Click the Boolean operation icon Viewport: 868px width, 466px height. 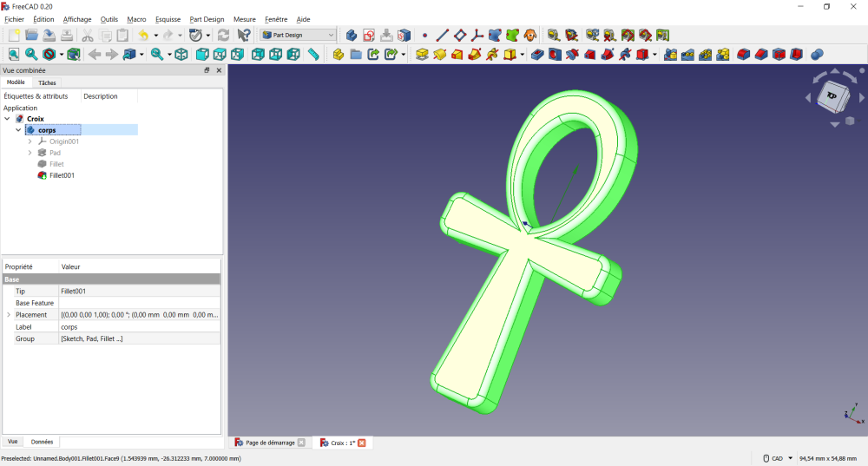pos(817,54)
